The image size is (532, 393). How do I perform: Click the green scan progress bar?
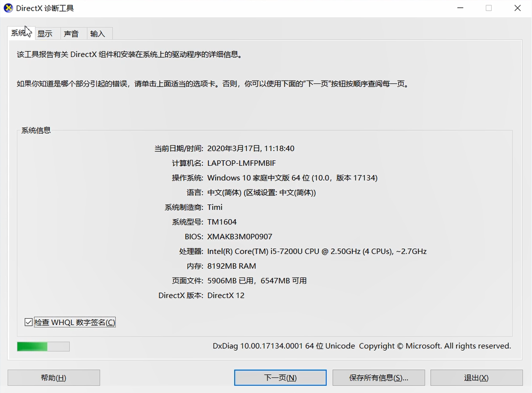[x=43, y=346]
